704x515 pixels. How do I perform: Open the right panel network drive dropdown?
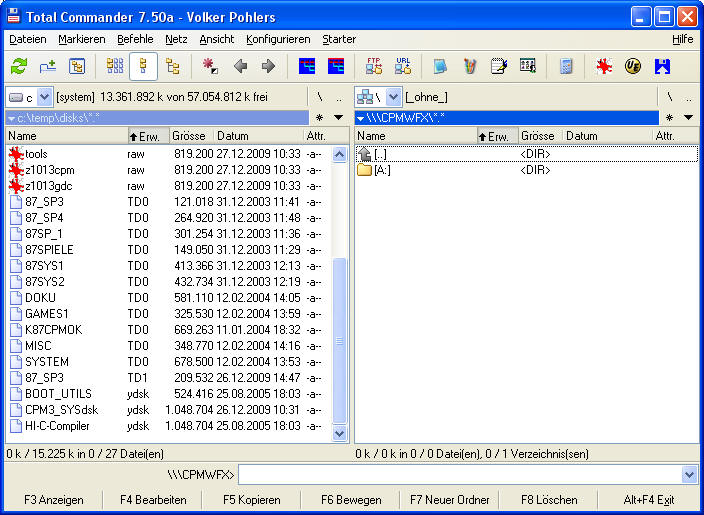click(393, 97)
